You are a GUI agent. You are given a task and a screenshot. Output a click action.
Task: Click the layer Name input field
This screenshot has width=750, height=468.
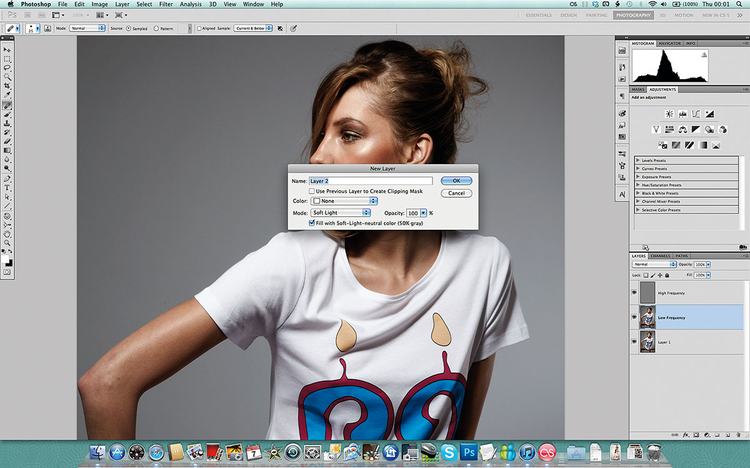(x=370, y=181)
